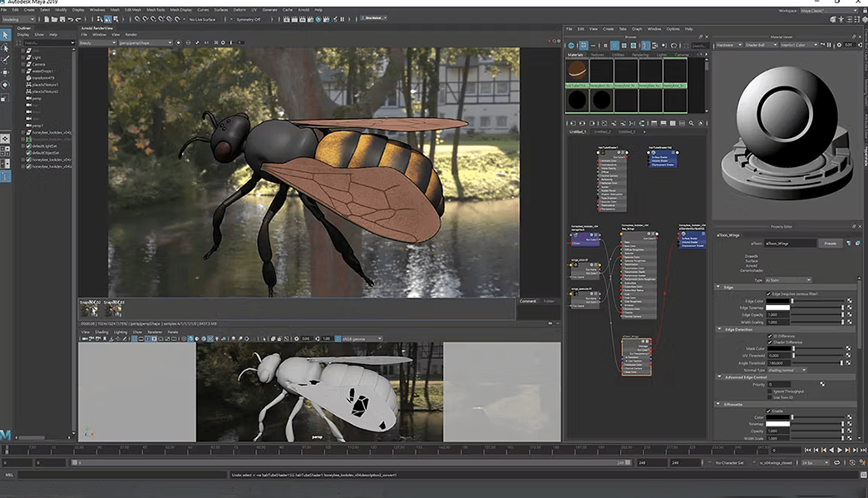This screenshot has height=498, width=868.
Task: Click the magnifier search icon in Hypershade
Action: click(692, 123)
